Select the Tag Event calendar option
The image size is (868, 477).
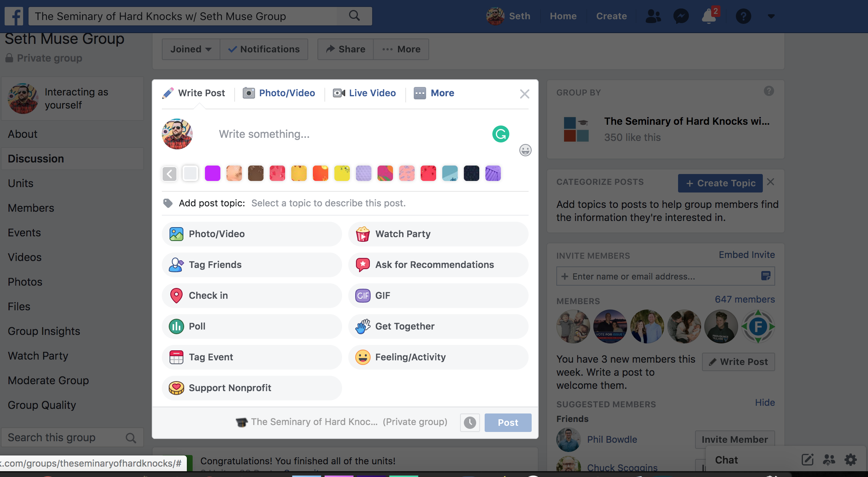pos(252,357)
